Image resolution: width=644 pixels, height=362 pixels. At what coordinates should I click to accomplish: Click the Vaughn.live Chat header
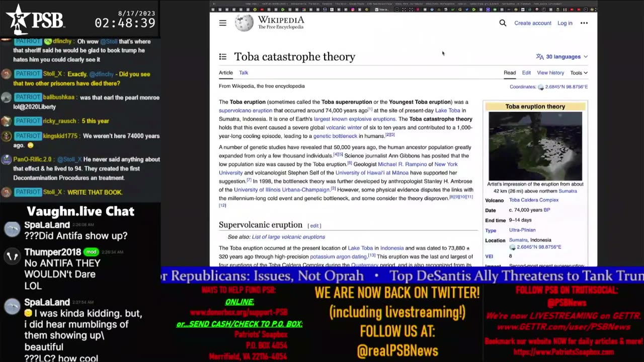click(80, 211)
